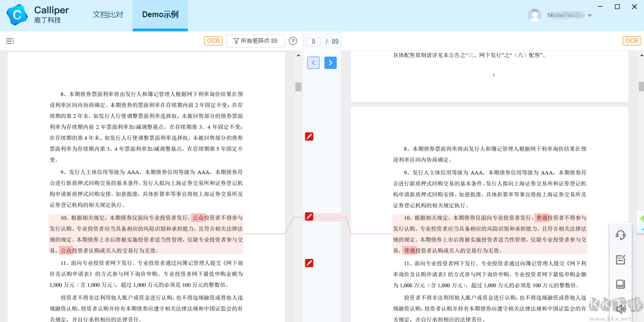644x322 pixels.
Task: Click the Calliper logo icon
Action: [x=17, y=15]
